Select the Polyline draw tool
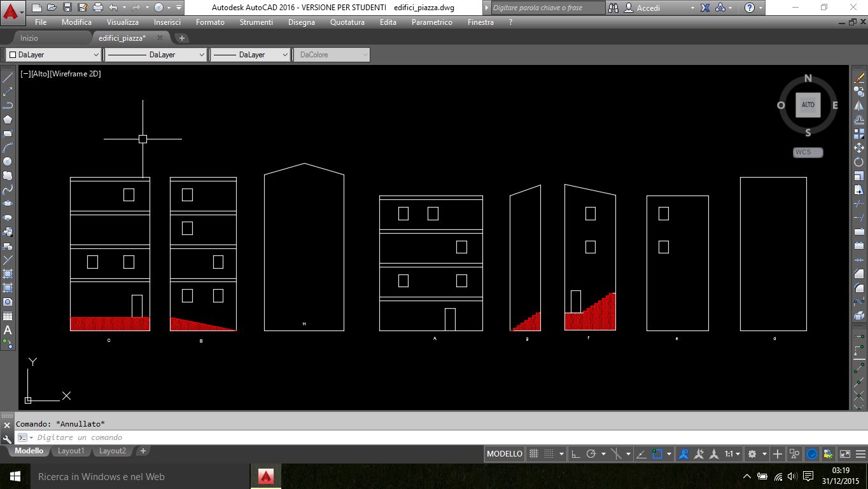This screenshot has height=489, width=868. coord(8,106)
